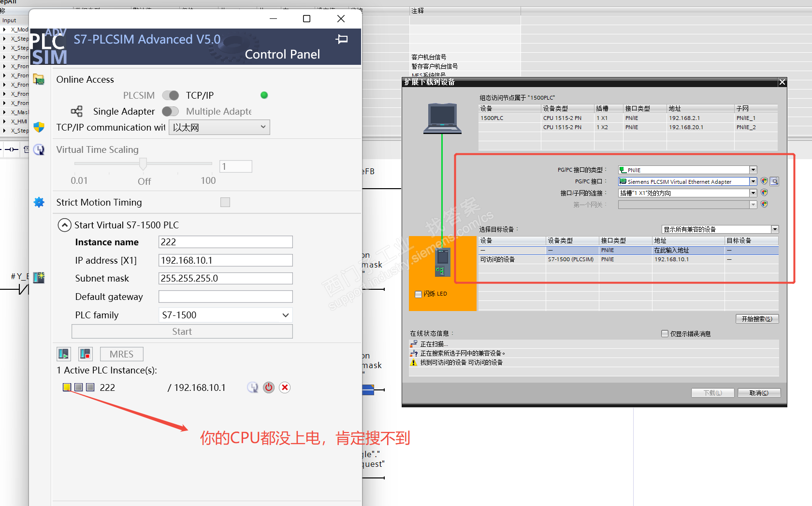
Task: Click the 192.168.20.1 address cell
Action: pos(700,127)
